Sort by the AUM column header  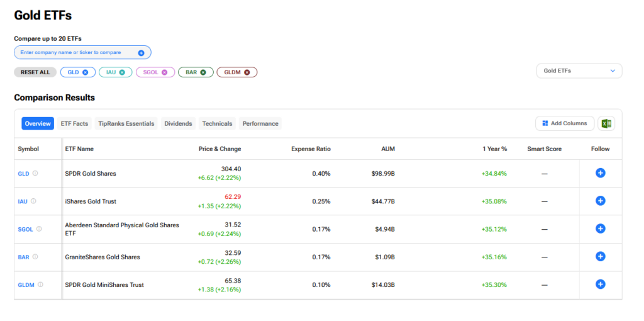pyautogui.click(x=388, y=149)
